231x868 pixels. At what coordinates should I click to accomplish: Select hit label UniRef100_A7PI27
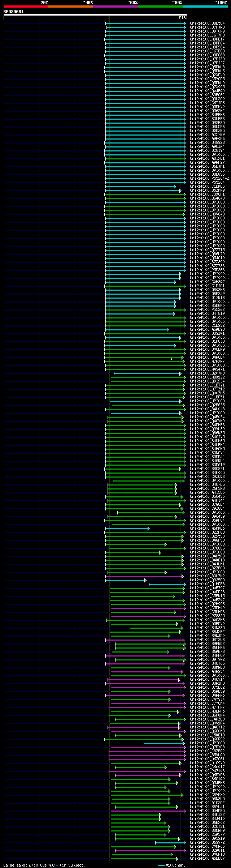(207, 63)
